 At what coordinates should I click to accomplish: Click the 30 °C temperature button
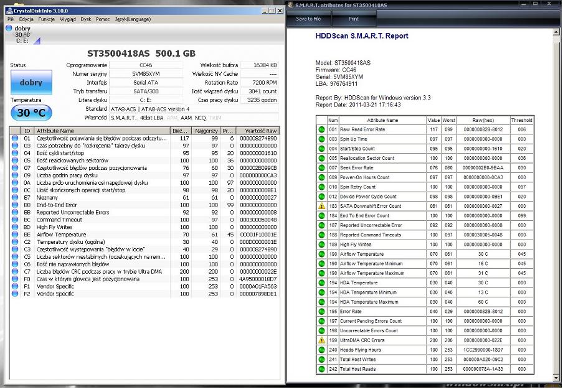(x=31, y=113)
